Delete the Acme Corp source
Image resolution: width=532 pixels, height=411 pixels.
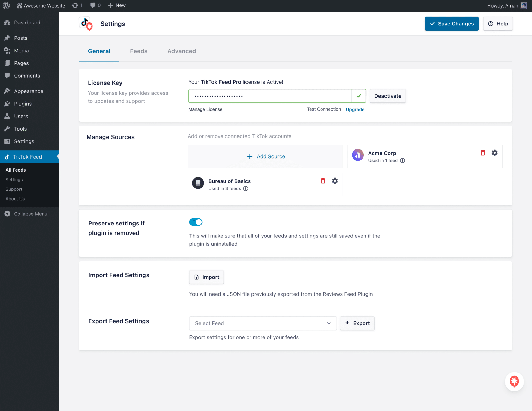click(x=483, y=153)
